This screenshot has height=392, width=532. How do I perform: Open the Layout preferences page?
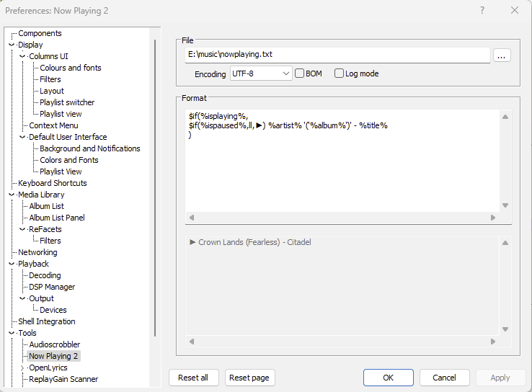(x=52, y=91)
